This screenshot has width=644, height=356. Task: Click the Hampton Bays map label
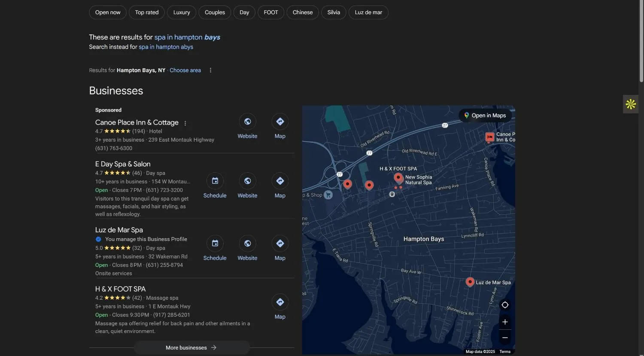pos(424,239)
